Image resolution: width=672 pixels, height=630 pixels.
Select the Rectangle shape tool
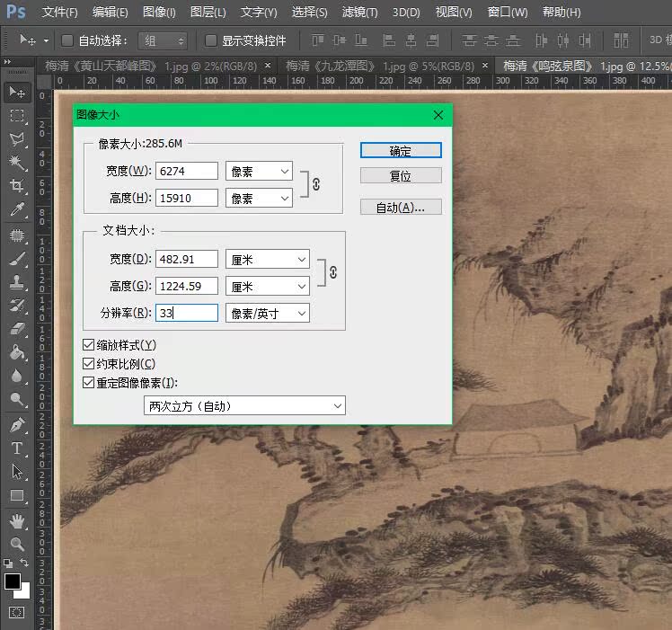coord(17,495)
